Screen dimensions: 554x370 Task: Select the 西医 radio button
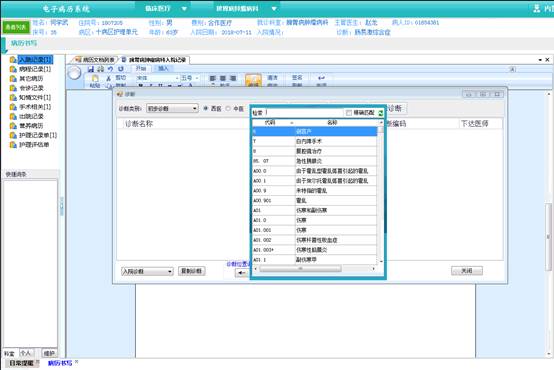206,108
